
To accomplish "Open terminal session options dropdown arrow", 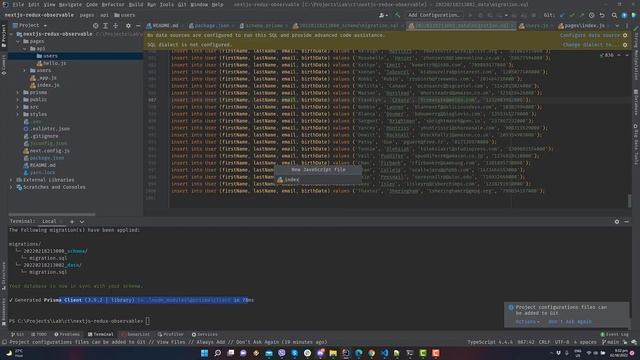I will [82, 222].
